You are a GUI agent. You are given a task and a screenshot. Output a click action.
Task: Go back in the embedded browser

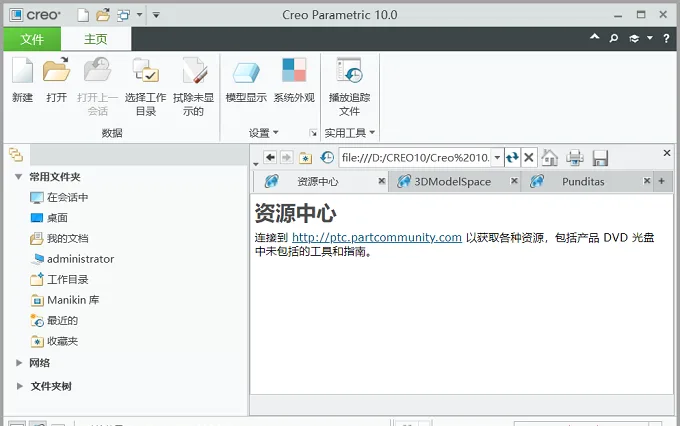pos(270,157)
